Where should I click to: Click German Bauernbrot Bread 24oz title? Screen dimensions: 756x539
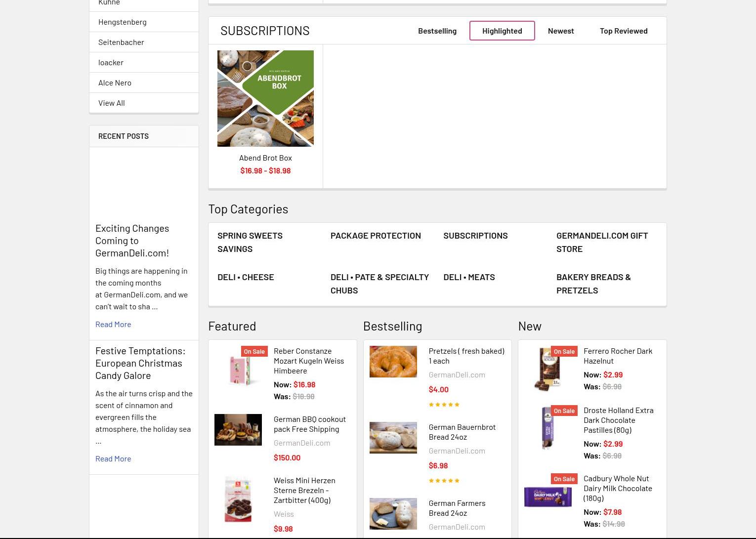pyautogui.click(x=462, y=432)
